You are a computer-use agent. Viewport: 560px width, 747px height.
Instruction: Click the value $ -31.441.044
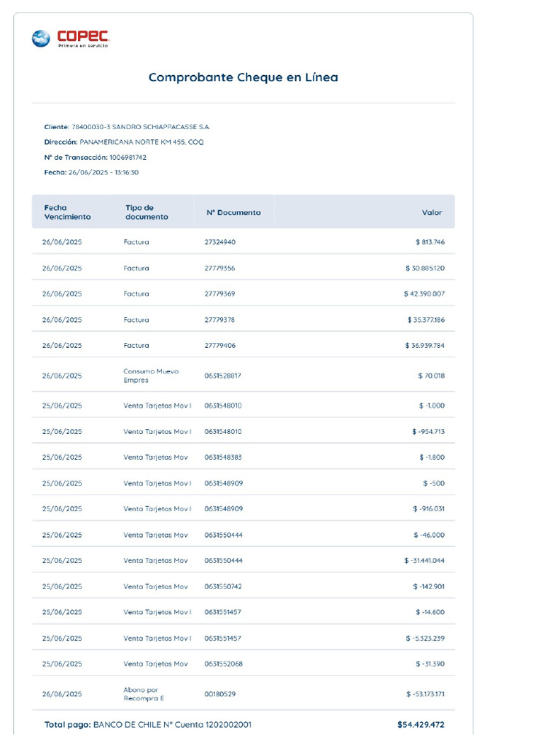click(424, 560)
